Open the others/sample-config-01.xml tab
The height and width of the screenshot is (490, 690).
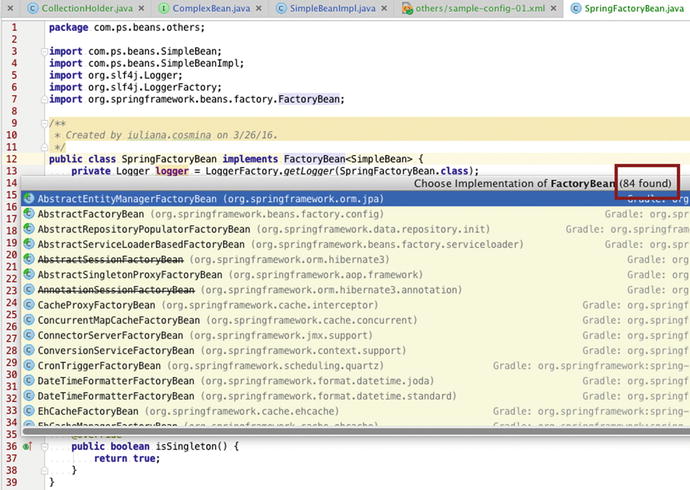[x=480, y=8]
